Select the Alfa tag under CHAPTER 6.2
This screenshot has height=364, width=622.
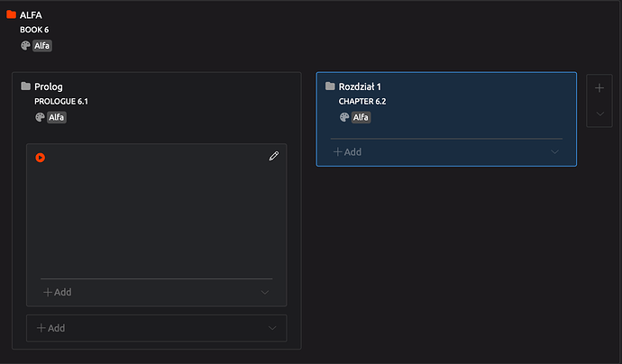361,117
